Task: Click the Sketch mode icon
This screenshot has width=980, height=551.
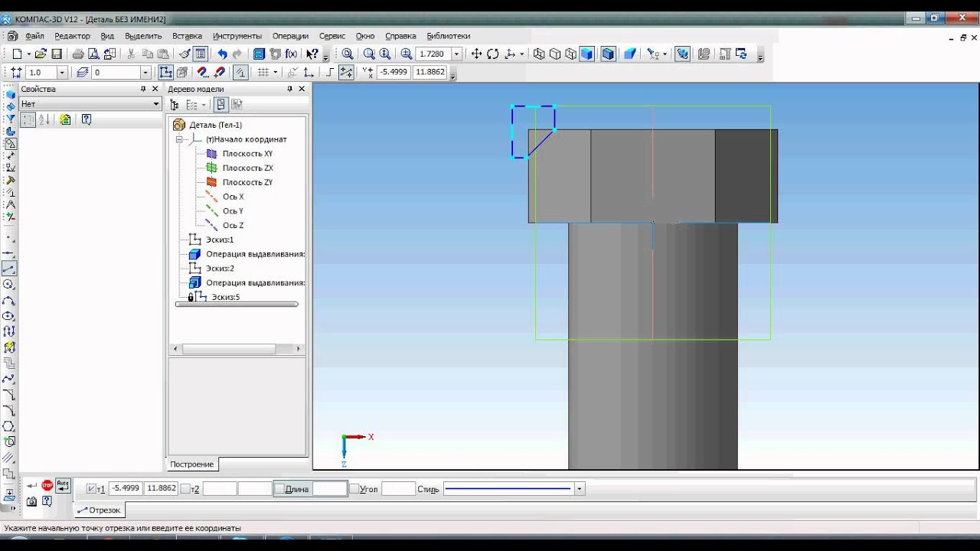Action: pos(165,72)
